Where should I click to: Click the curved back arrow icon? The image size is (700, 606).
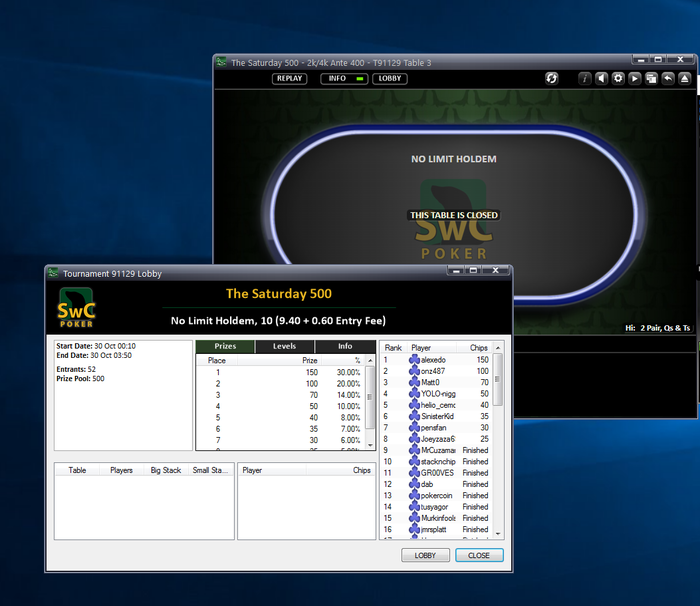pos(667,79)
